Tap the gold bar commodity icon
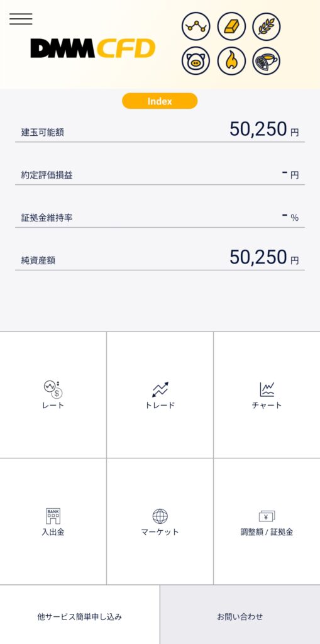This screenshot has width=320, height=644. tap(231, 26)
